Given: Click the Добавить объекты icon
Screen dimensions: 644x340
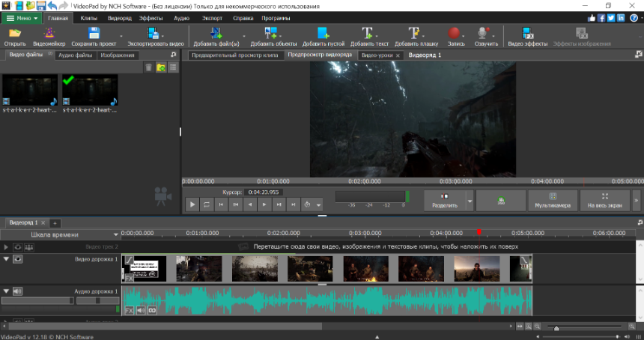Looking at the screenshot, I should coord(270,33).
